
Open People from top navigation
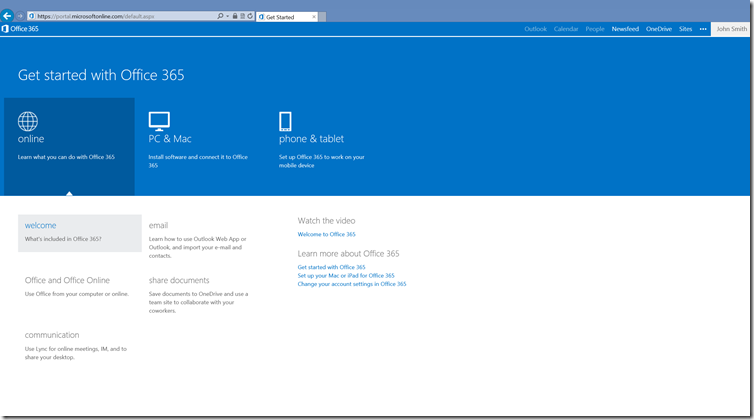click(595, 29)
